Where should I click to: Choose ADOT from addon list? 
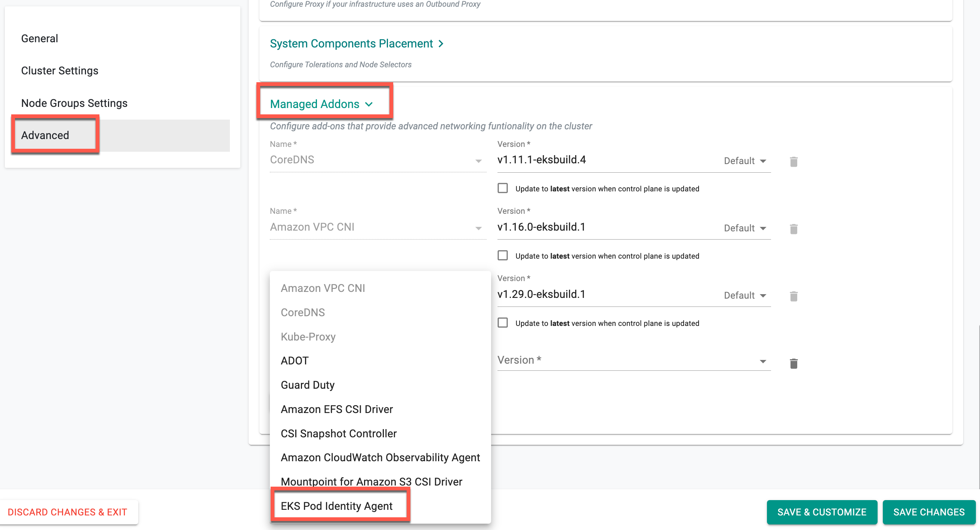tap(380, 361)
